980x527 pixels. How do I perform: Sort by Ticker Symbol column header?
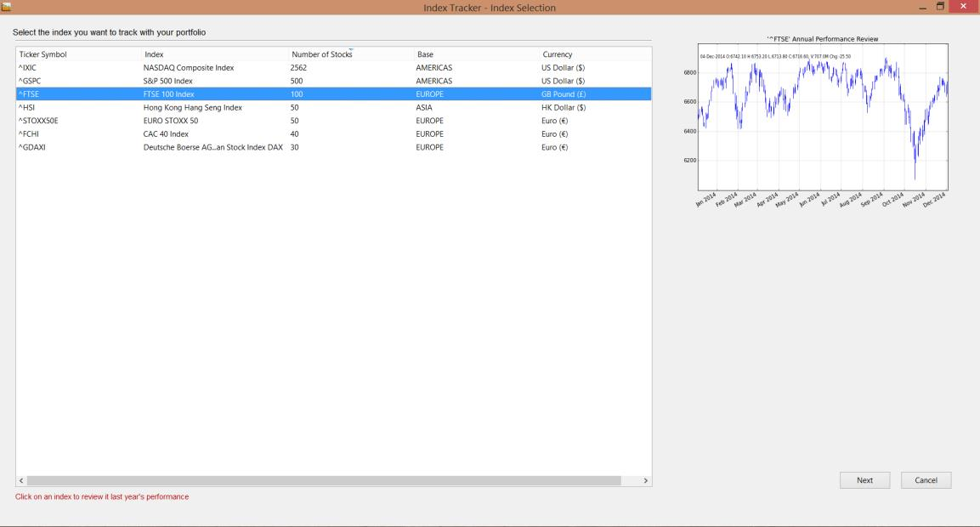78,54
